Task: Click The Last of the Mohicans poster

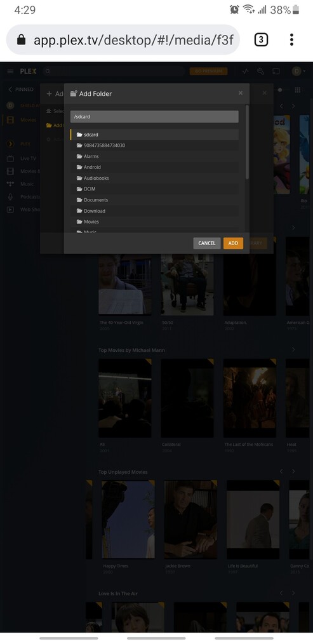Action: click(x=250, y=398)
